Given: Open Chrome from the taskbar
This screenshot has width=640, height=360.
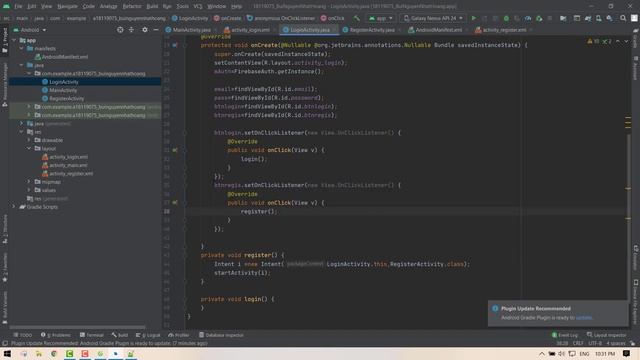Looking at the screenshot, I should coord(54,353).
